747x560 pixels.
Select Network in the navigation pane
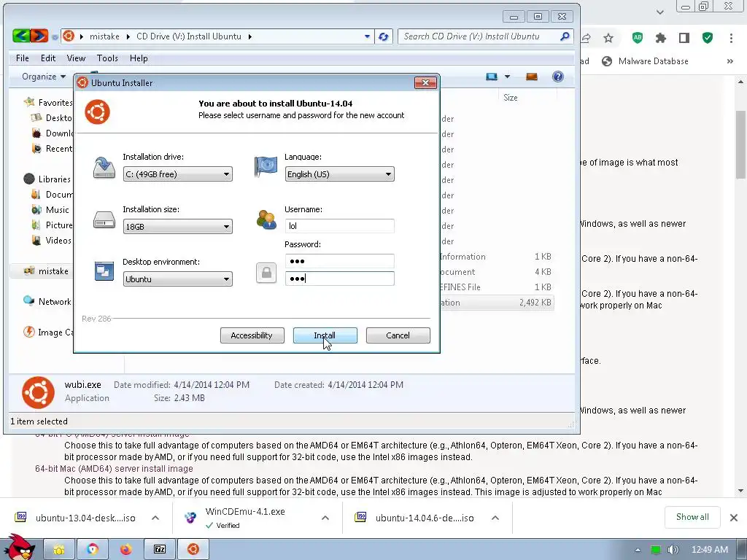(x=47, y=301)
